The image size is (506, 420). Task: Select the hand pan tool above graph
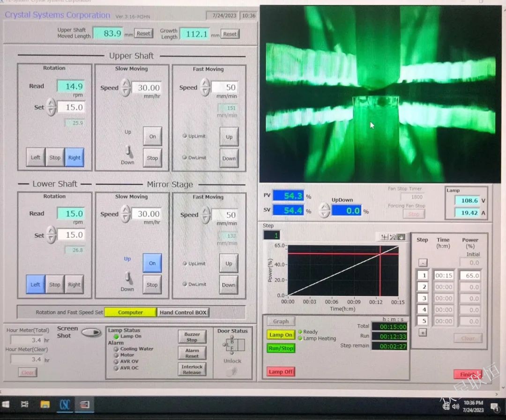pyautogui.click(x=401, y=237)
